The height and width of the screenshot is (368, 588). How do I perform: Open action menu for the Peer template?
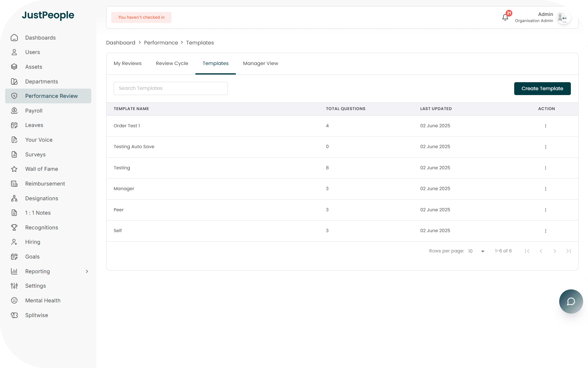545,210
